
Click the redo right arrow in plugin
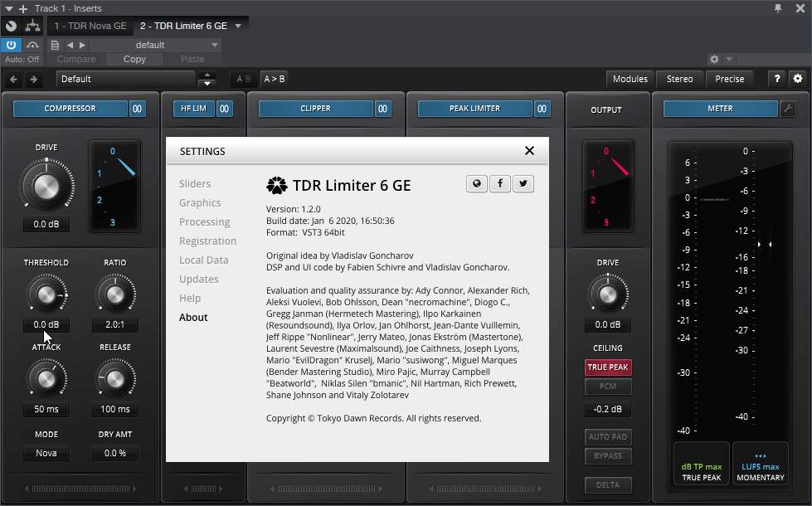[34, 80]
